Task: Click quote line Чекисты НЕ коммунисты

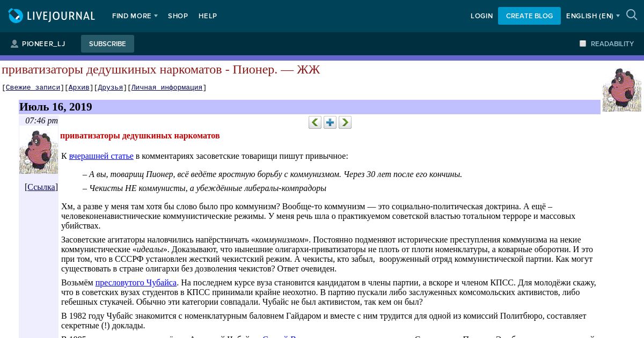Action: [204, 188]
